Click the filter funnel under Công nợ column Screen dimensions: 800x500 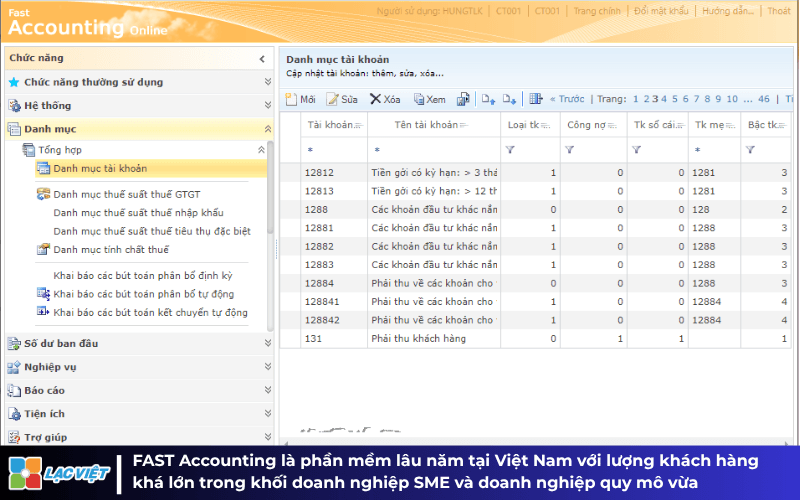point(569,149)
